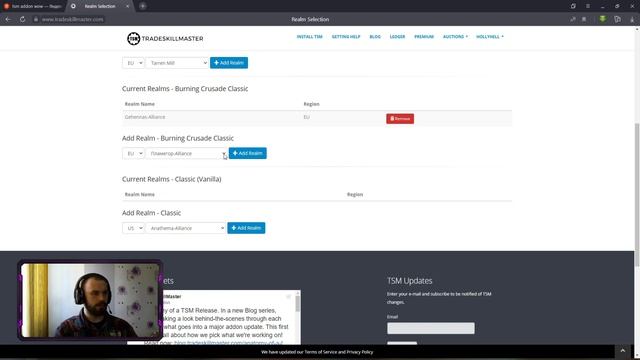Click the tweets widget scrollbar
This screenshot has width=640, height=360.
pos(298,304)
